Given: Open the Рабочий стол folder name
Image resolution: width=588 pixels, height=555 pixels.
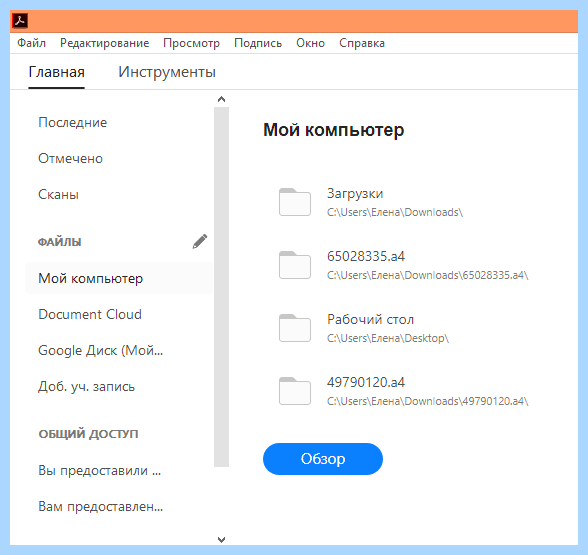Looking at the screenshot, I should coord(370,320).
